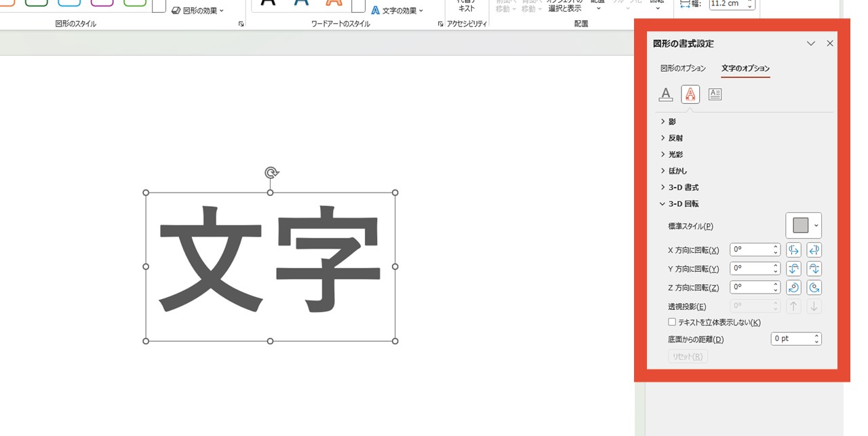The width and height of the screenshot is (868, 436).
Task: Click the widen field-of-view down arrow icon
Action: click(814, 306)
